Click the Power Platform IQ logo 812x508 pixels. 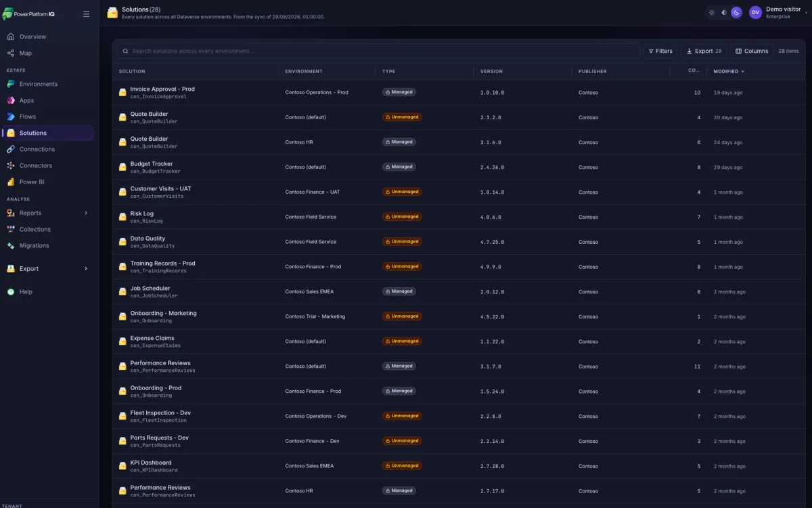[x=28, y=14]
